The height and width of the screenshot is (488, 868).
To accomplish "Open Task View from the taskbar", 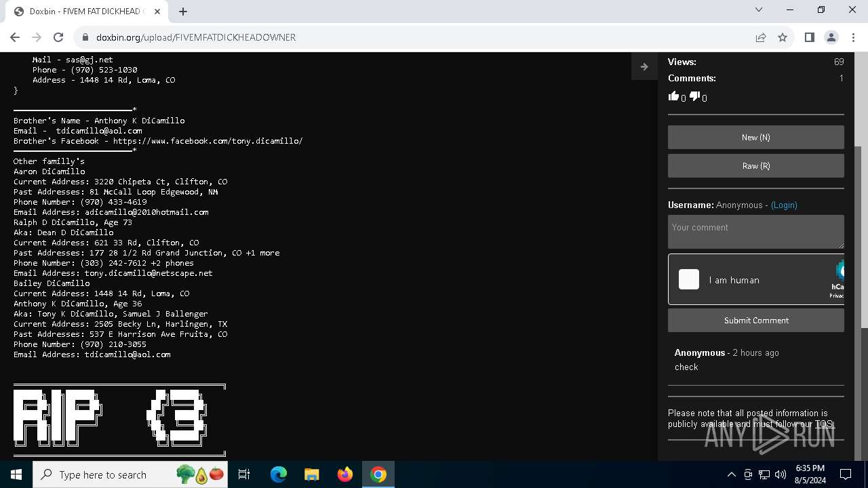I will (244, 474).
